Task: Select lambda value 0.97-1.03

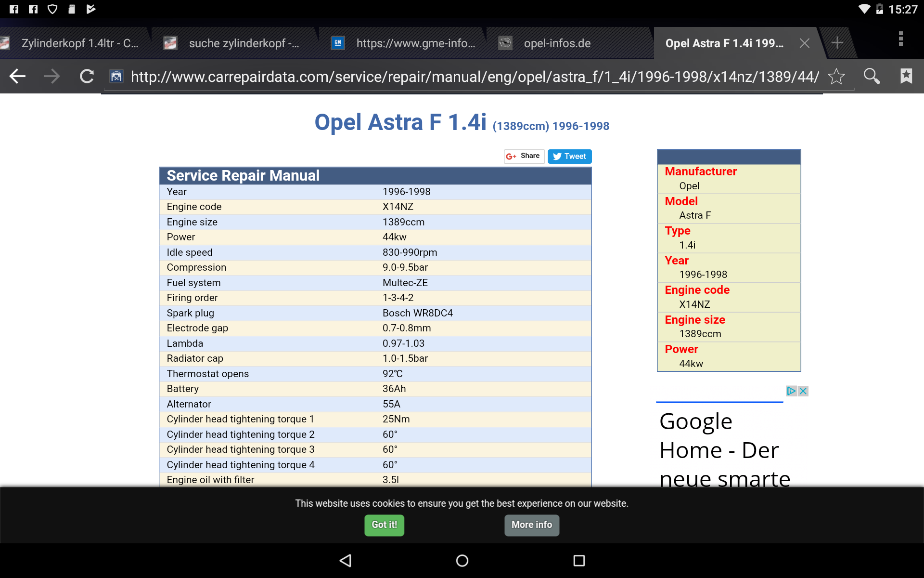Action: [x=403, y=343]
